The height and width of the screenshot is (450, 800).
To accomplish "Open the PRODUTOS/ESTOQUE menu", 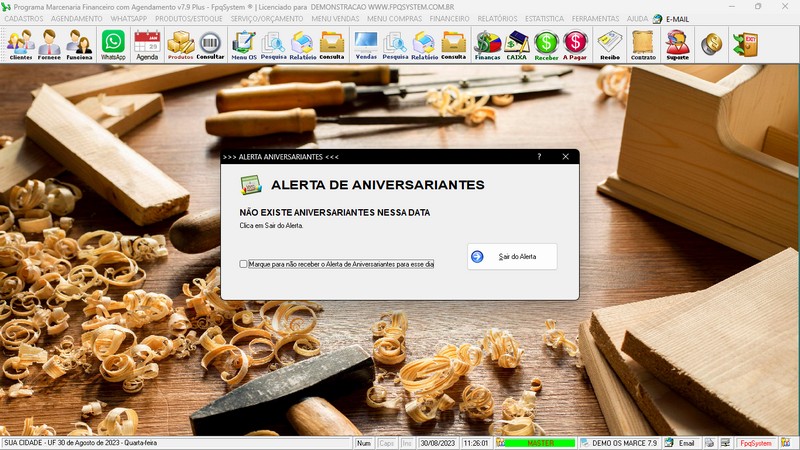I will tap(189, 19).
